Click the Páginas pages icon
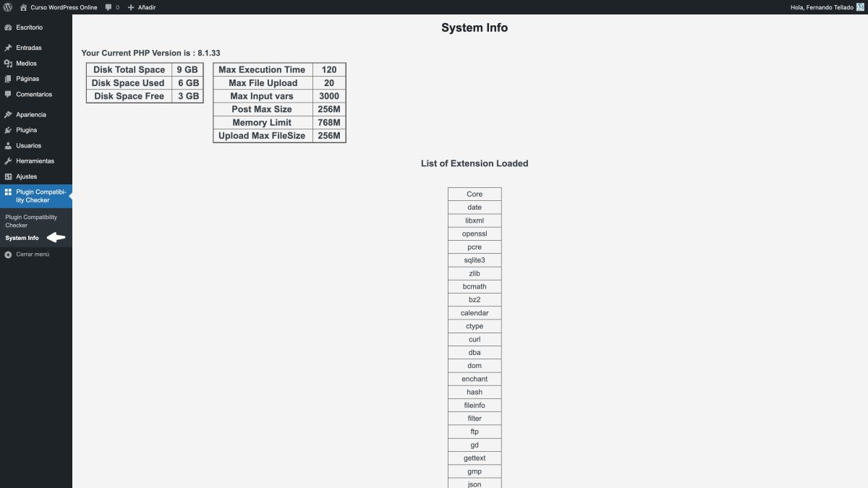This screenshot has width=868, height=488. (x=9, y=79)
